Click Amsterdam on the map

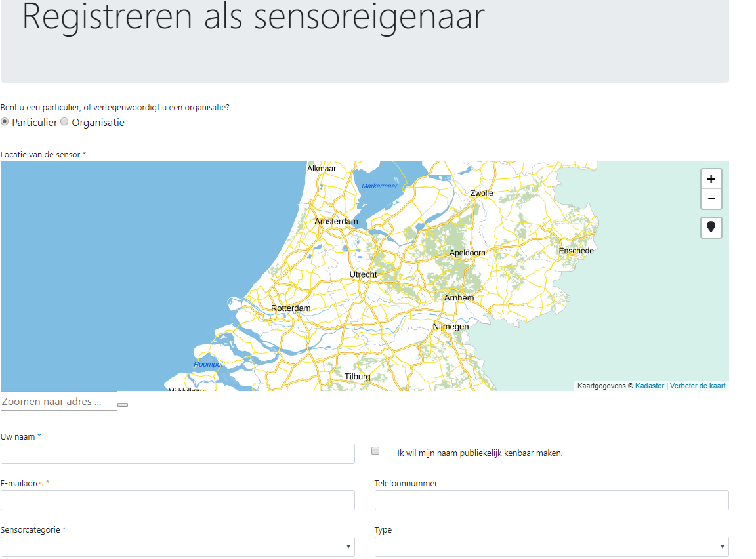(x=336, y=222)
